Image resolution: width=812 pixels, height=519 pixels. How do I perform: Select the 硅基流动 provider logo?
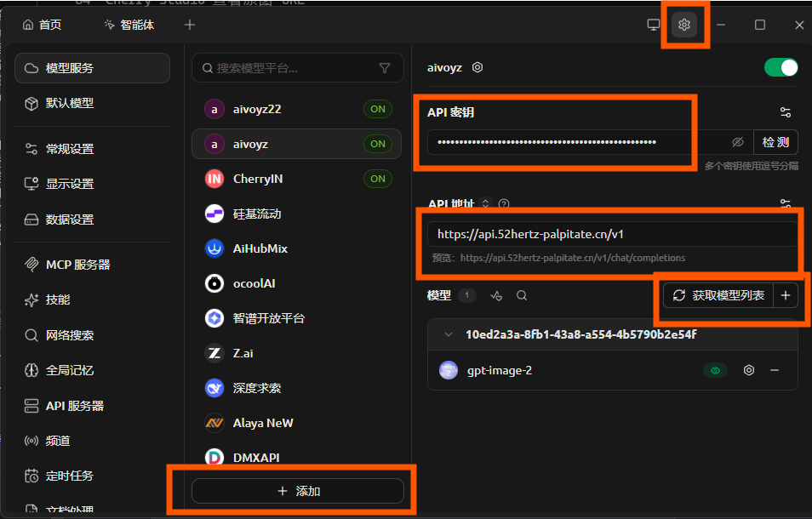(x=214, y=214)
